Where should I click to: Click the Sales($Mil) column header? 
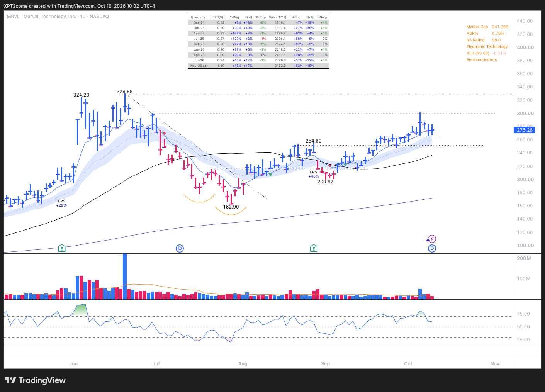click(x=278, y=17)
